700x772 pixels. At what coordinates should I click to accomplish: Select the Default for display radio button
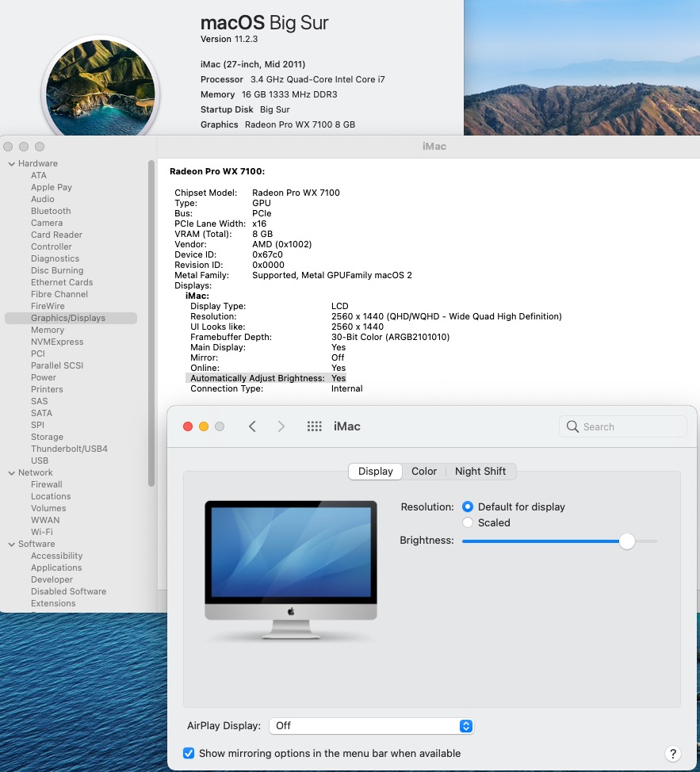[468, 506]
